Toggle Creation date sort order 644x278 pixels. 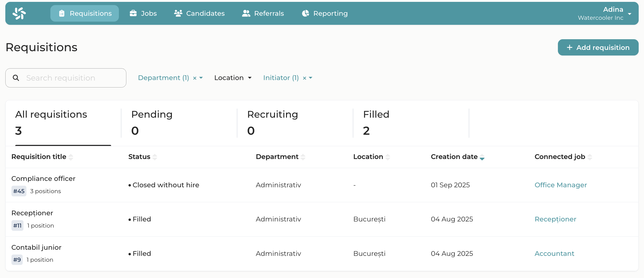coord(482,157)
